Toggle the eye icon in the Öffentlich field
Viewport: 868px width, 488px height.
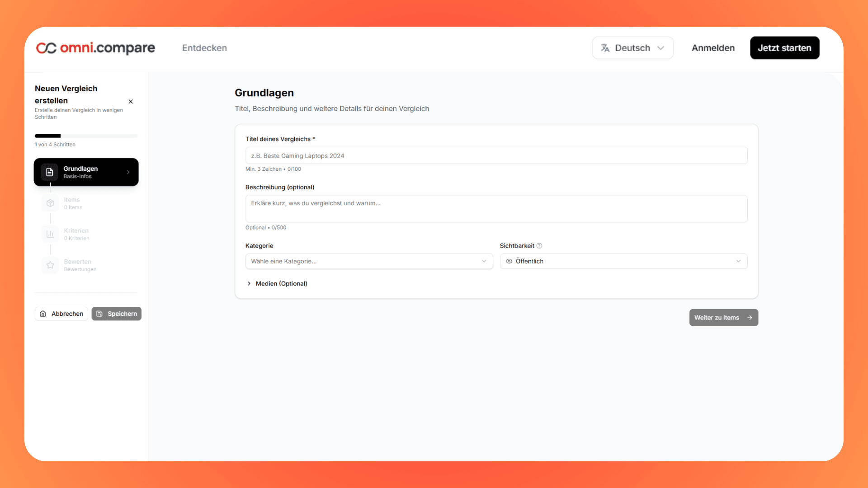coord(509,261)
